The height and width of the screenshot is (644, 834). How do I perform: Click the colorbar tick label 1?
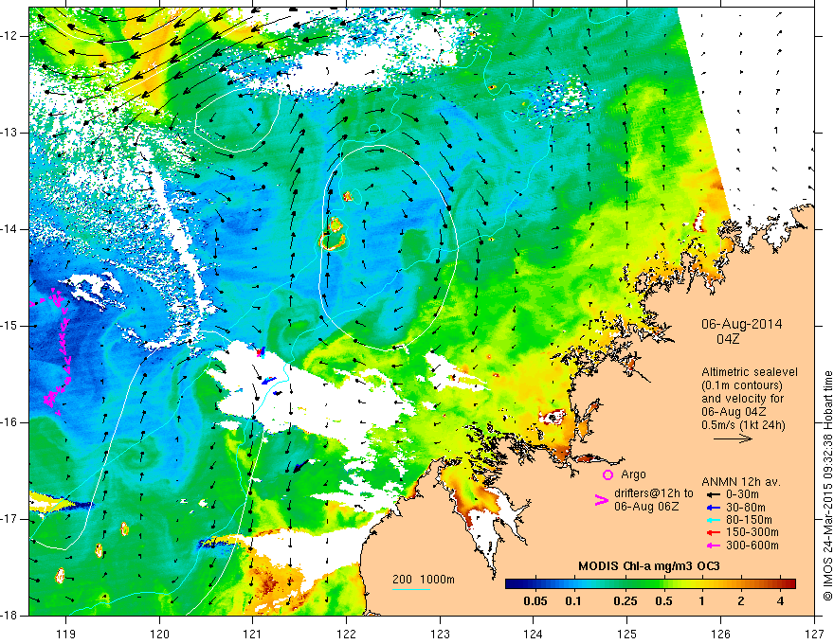tap(702, 601)
